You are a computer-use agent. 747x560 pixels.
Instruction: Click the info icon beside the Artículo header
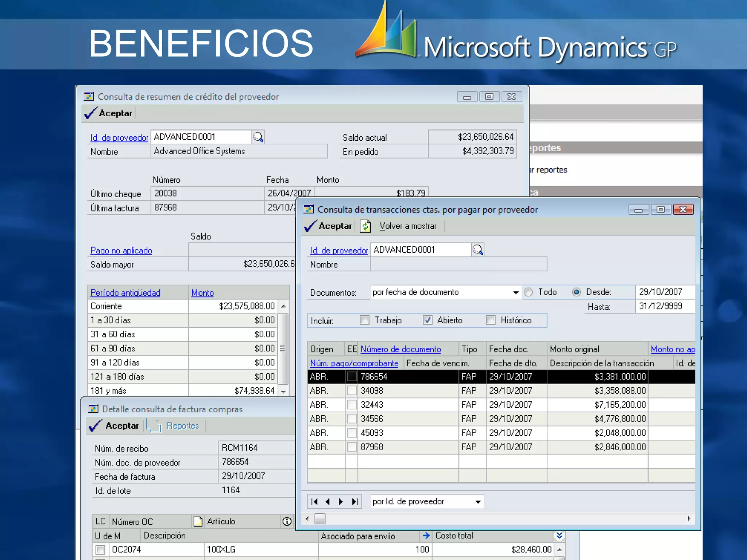click(287, 521)
